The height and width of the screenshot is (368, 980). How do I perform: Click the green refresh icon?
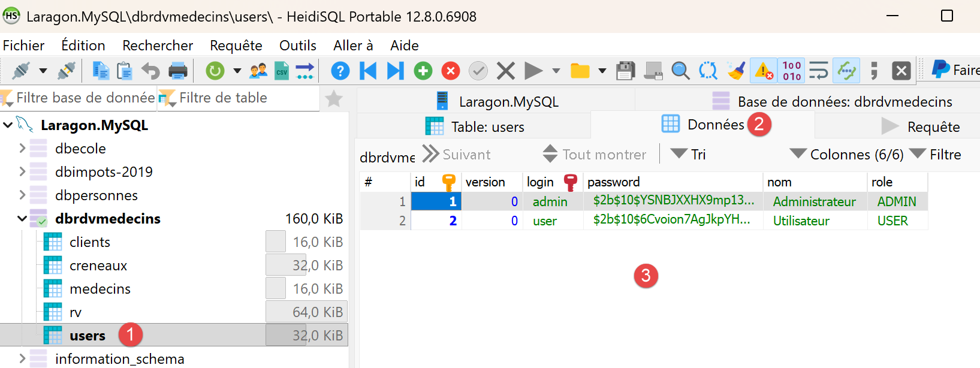pos(215,71)
